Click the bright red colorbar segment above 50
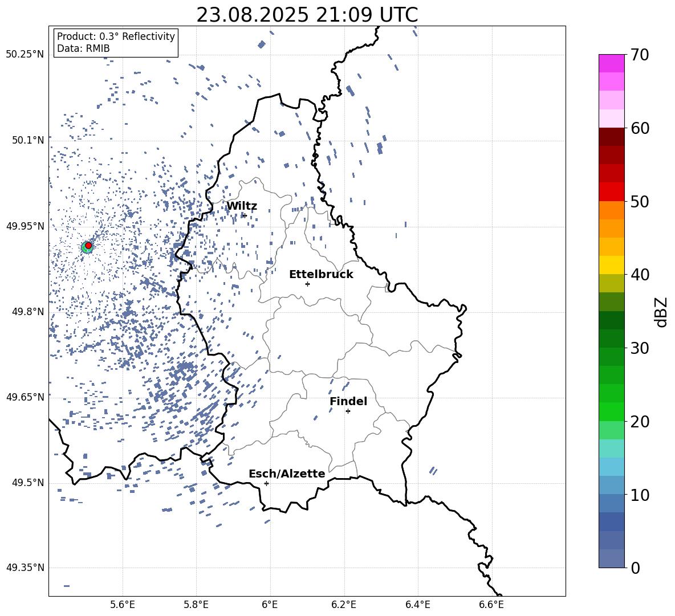This screenshot has height=616, width=675. pyautogui.click(x=611, y=192)
